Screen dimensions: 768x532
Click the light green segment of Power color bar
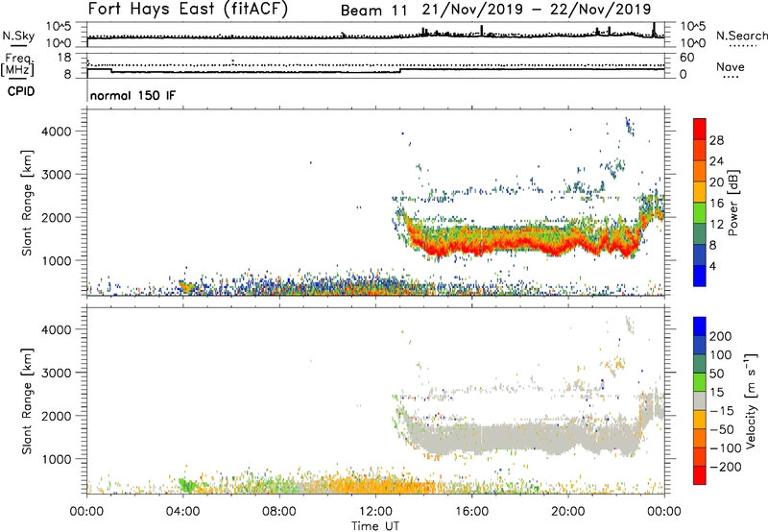click(700, 212)
